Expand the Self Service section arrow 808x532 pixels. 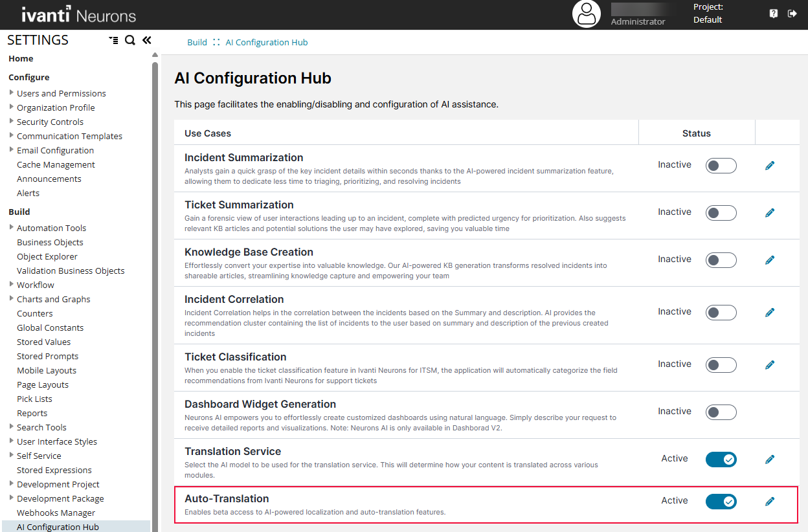pos(12,455)
